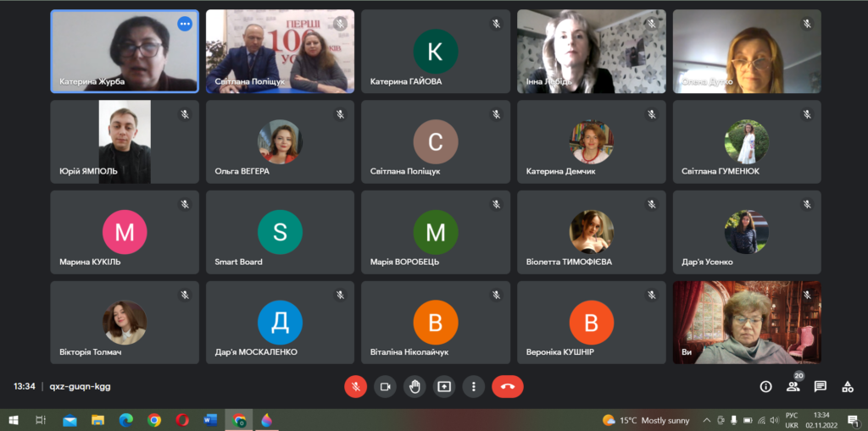
Task: Select Smart Board participant tile
Action: click(x=280, y=232)
